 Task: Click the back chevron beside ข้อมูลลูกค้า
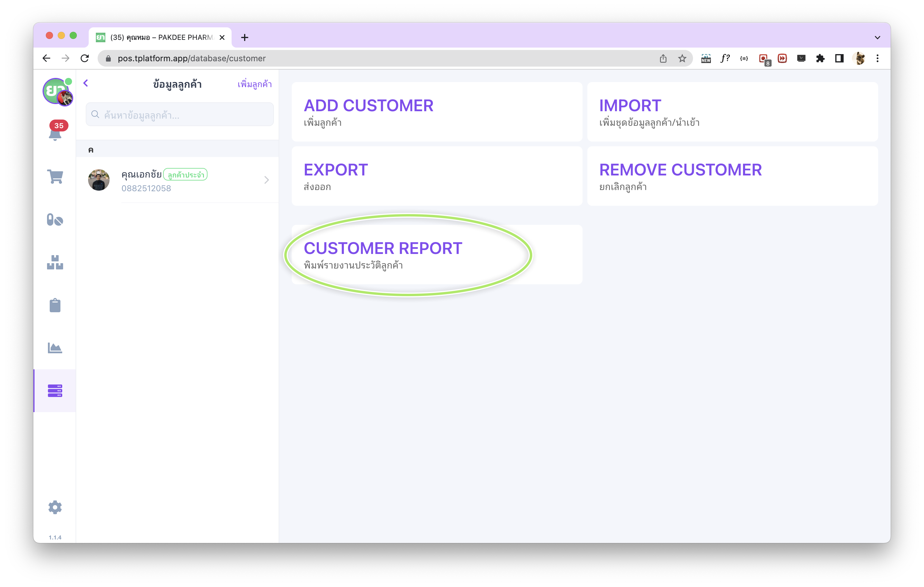(x=86, y=83)
